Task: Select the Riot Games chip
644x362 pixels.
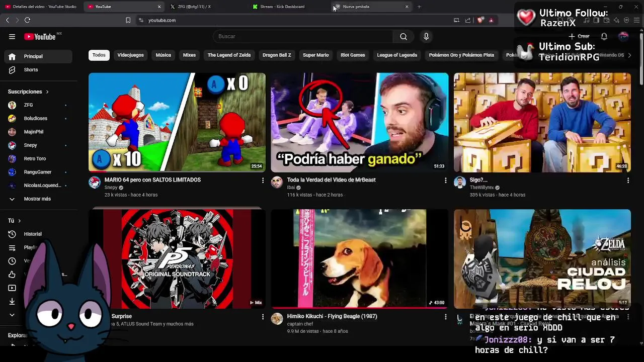Action: point(353,55)
